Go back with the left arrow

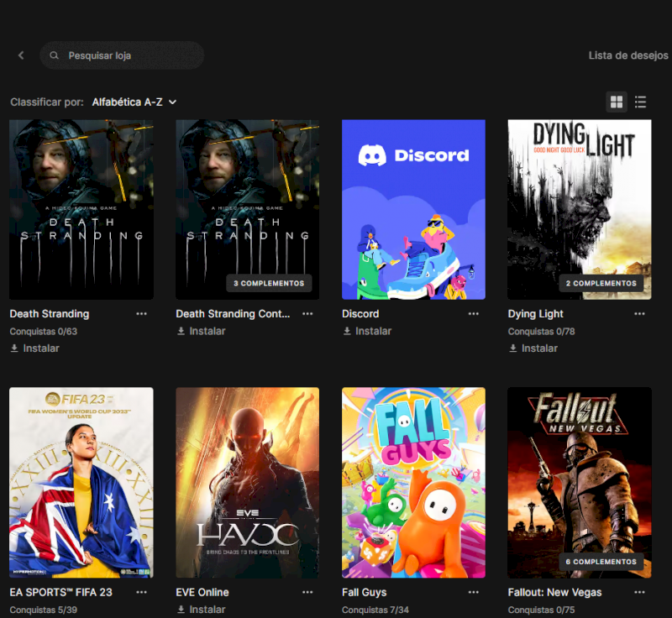tap(21, 55)
